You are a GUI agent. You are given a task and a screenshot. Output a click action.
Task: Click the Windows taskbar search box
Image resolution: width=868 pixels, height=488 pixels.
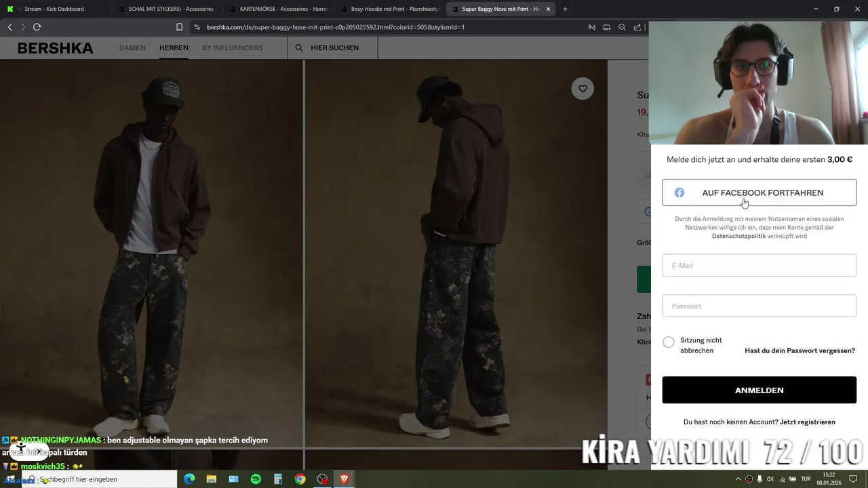coord(99,479)
